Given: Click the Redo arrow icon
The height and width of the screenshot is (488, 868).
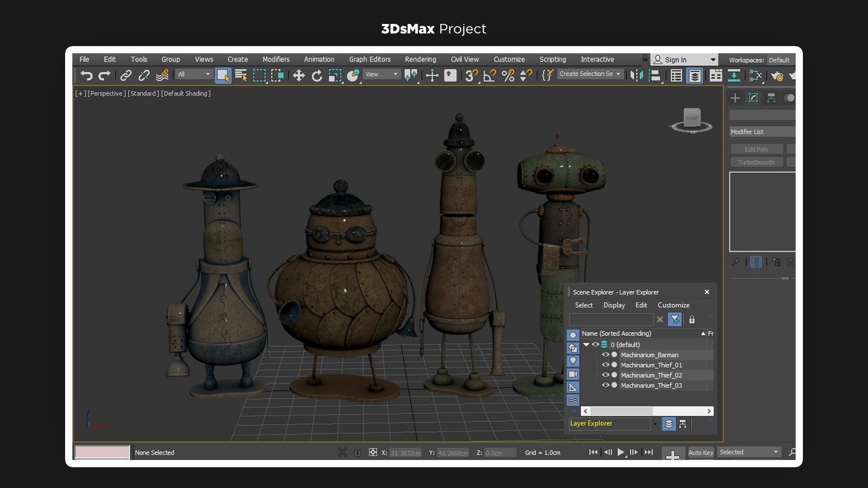Looking at the screenshot, I should (104, 75).
